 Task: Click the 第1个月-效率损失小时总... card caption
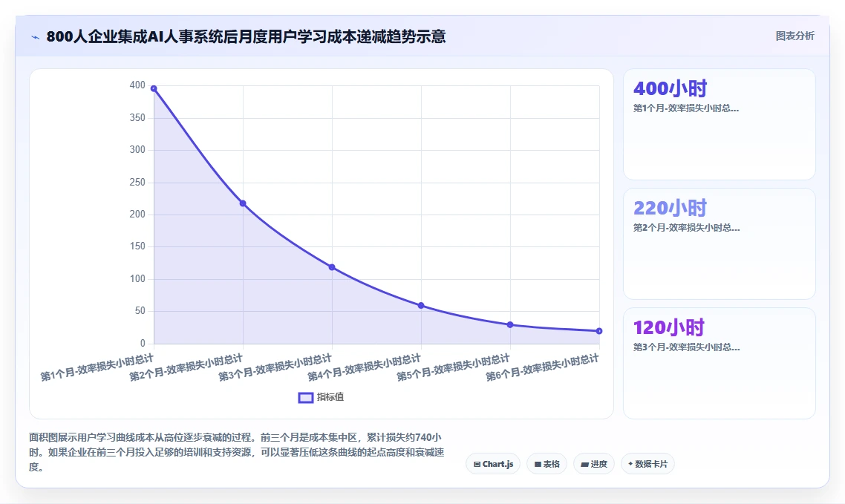point(685,108)
